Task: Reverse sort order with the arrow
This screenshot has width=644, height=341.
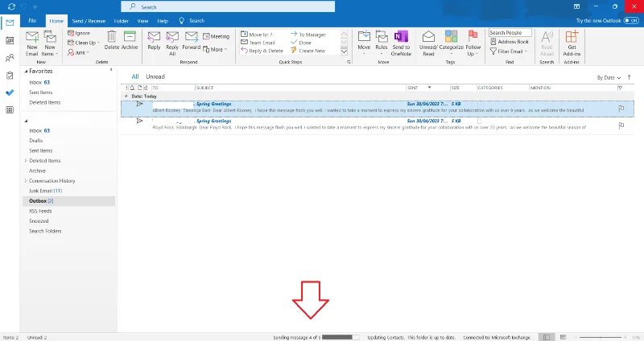Action: pyautogui.click(x=630, y=77)
